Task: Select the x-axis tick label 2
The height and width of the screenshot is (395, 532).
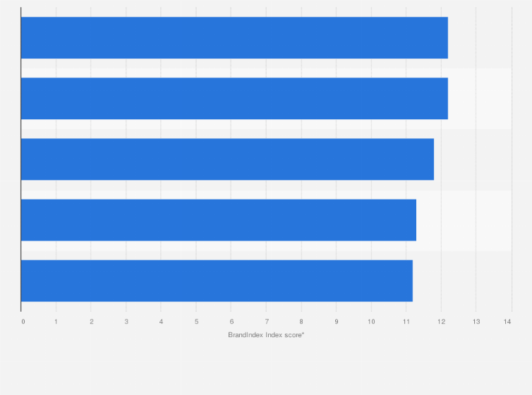Action: point(92,322)
